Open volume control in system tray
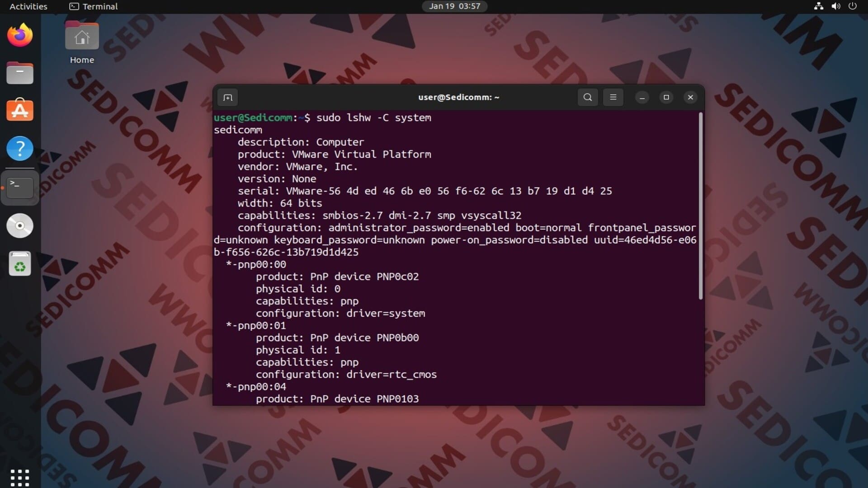This screenshot has width=868, height=488. pyautogui.click(x=835, y=6)
